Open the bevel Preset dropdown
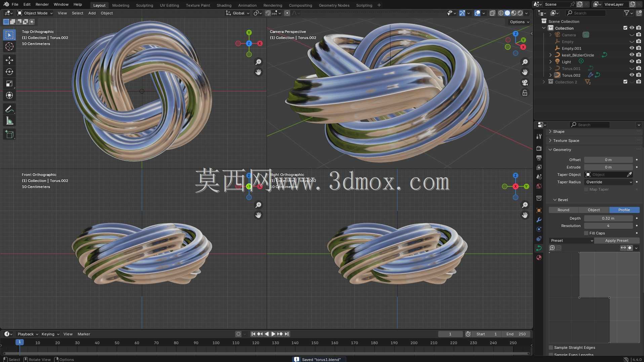644x362 pixels. point(571,241)
